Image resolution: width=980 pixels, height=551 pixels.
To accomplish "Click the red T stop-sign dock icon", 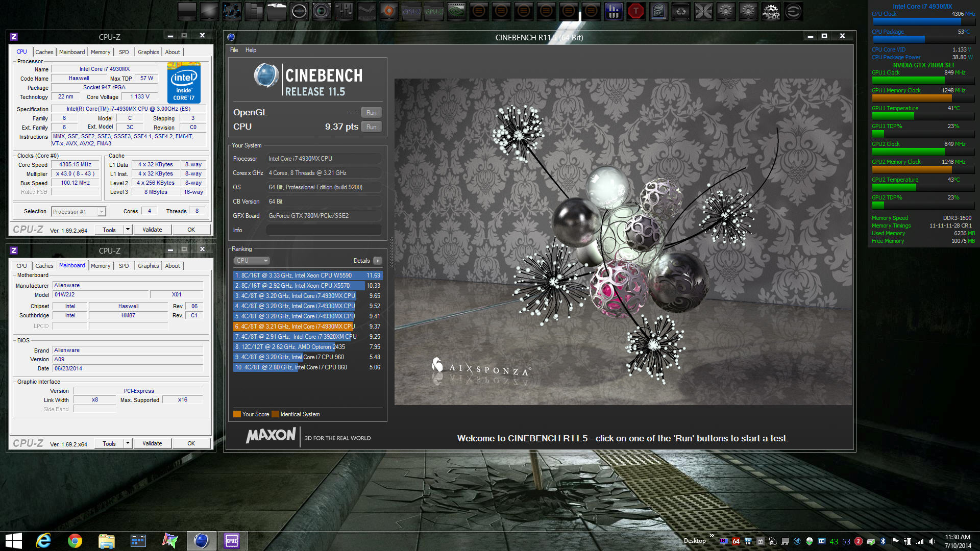I will (x=636, y=11).
